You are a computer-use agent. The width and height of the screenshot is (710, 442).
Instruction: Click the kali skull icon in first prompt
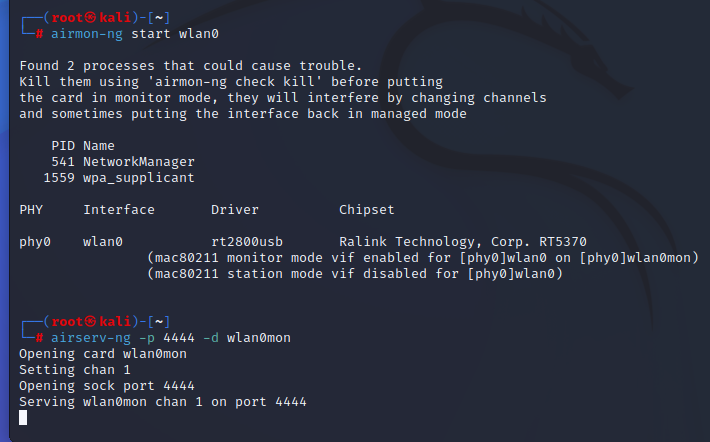tap(91, 18)
